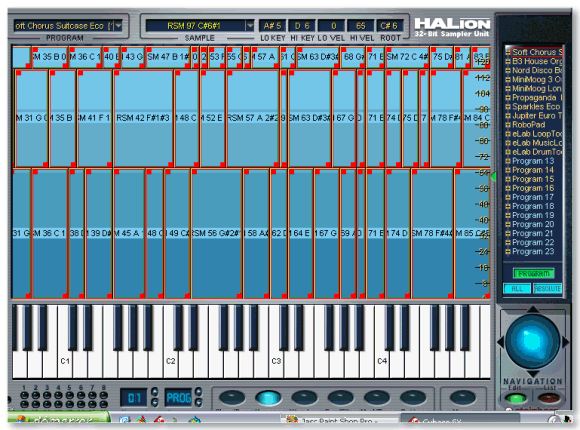Click the separate rightmost Macro page button
This screenshot has width=580, height=430.
tap(463, 398)
